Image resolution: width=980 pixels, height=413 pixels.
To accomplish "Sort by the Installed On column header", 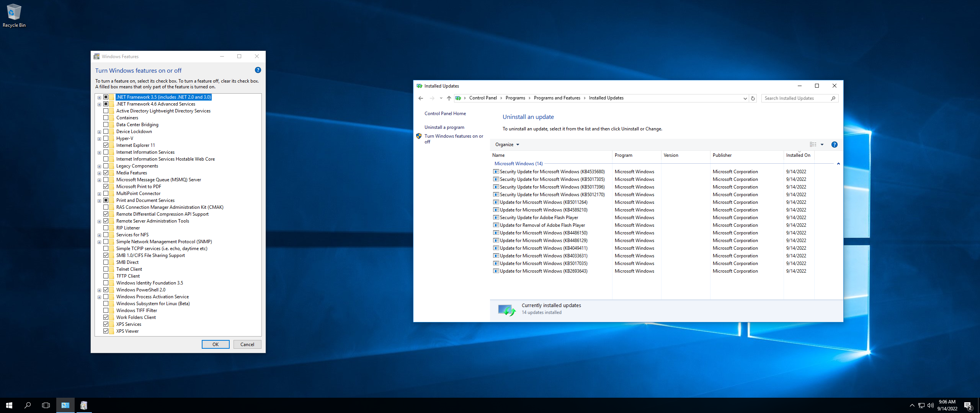I will point(799,155).
